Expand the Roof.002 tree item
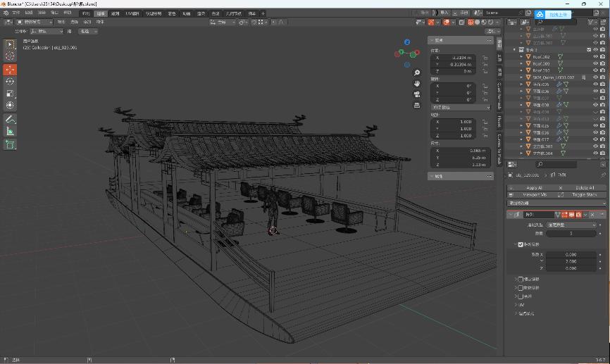The width and height of the screenshot is (610, 364). (521, 57)
